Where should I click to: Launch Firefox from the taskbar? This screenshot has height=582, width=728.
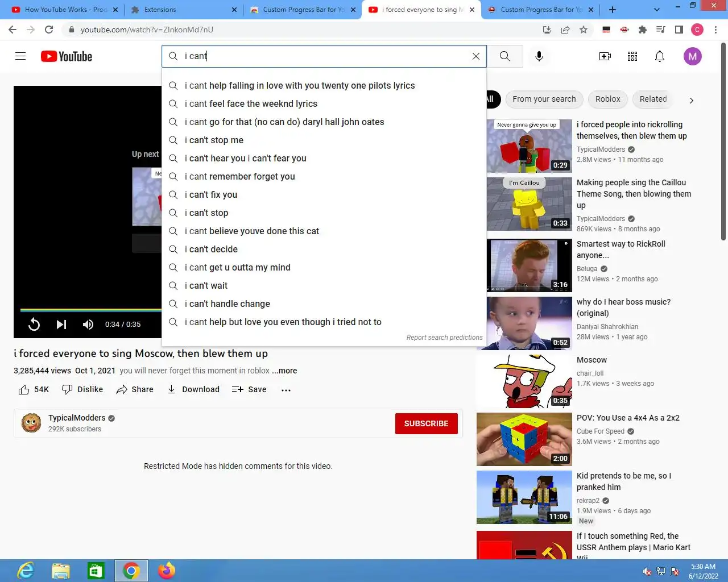167,571
